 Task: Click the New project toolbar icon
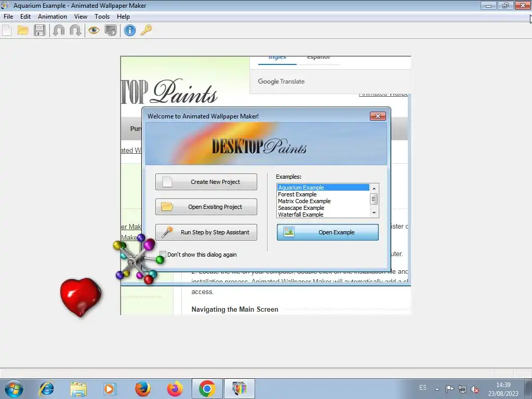7,31
